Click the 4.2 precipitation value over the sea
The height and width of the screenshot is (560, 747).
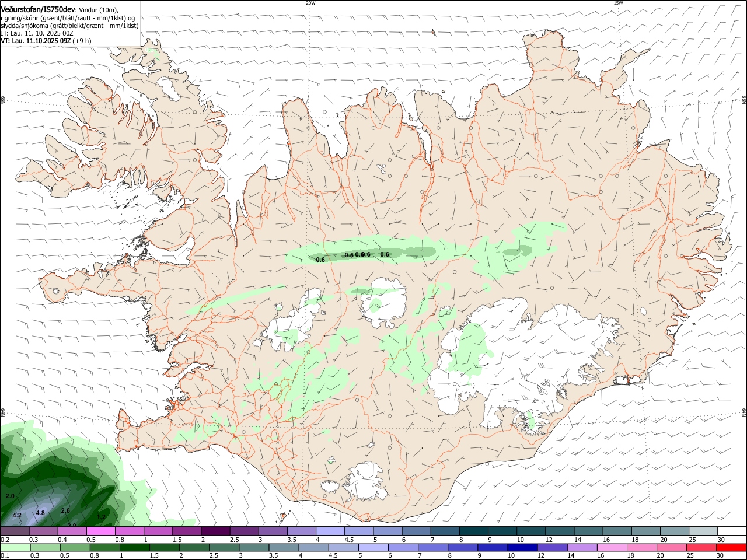17,515
